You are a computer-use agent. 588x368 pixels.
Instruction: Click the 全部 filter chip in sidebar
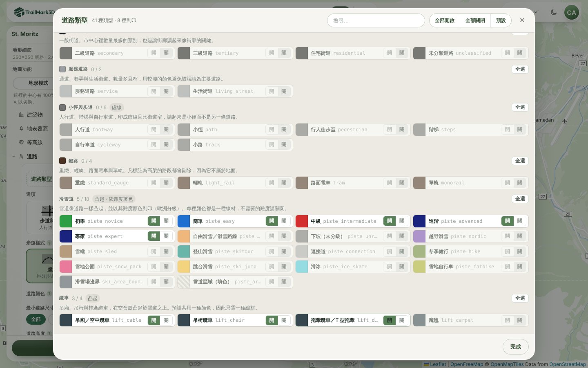click(36, 319)
